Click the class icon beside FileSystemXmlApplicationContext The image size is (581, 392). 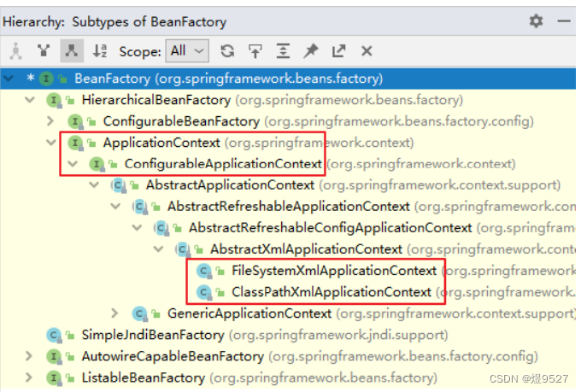coord(204,272)
